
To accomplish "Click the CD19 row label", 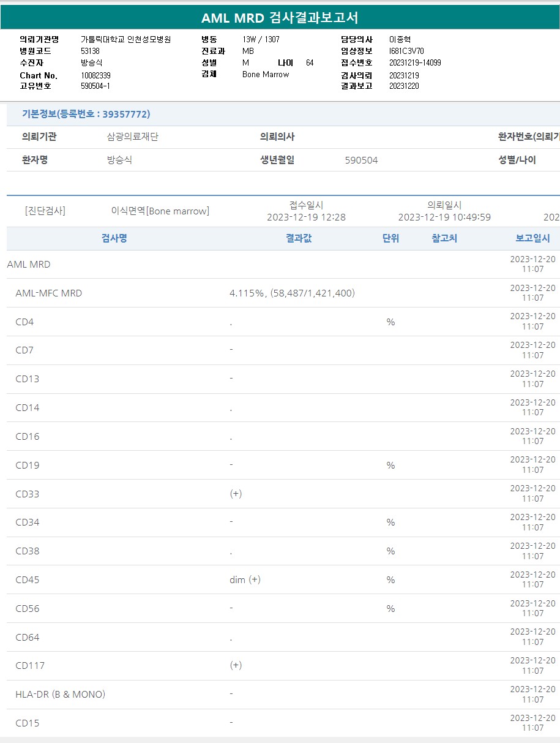I will pyautogui.click(x=27, y=466).
